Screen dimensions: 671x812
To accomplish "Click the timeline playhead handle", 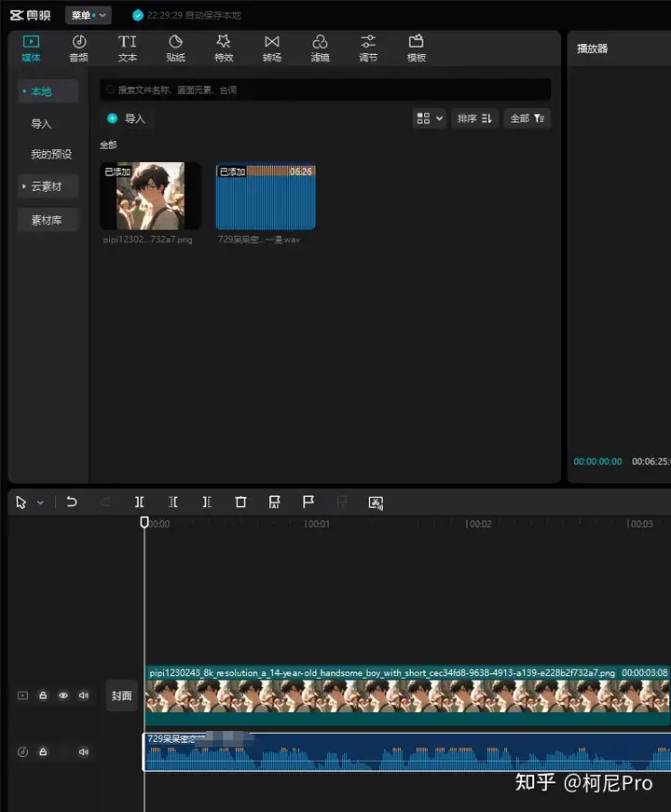I will [144, 522].
